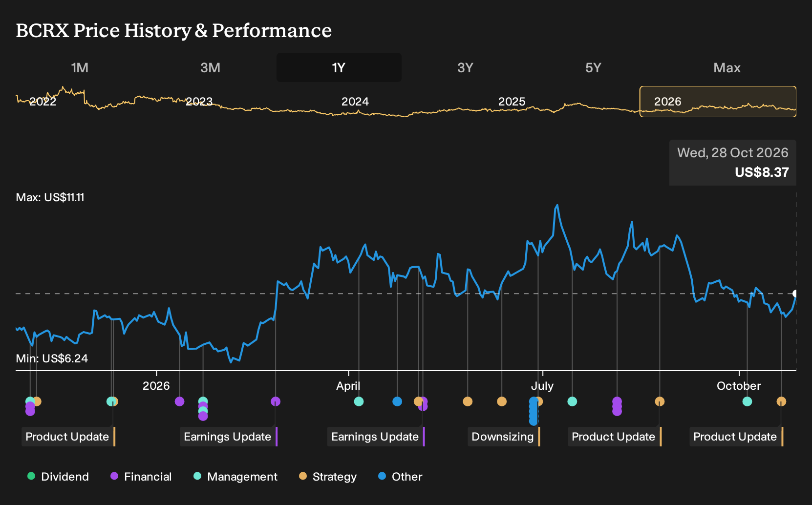Click the 2026 label on main chart axis
812x505 pixels.
pyautogui.click(x=156, y=386)
